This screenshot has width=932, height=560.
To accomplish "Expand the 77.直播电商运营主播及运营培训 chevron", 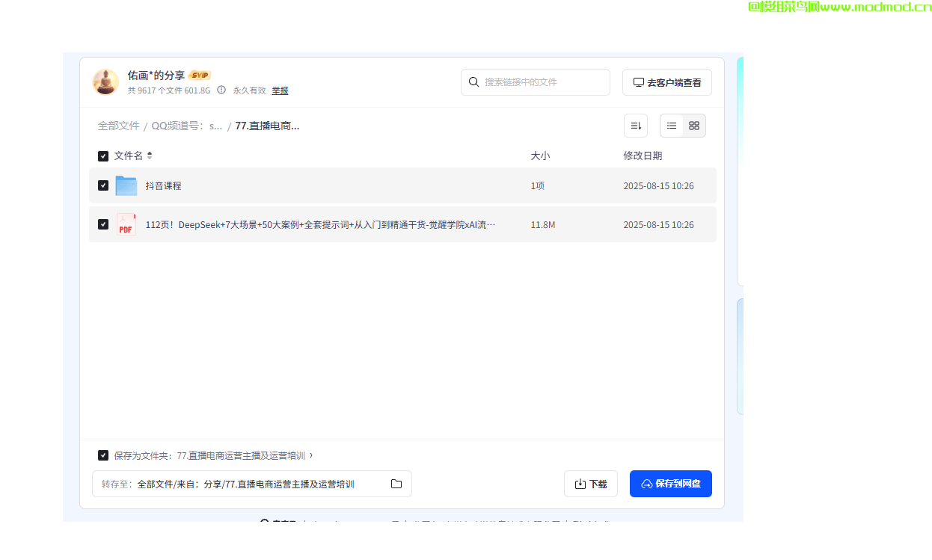I will (313, 455).
